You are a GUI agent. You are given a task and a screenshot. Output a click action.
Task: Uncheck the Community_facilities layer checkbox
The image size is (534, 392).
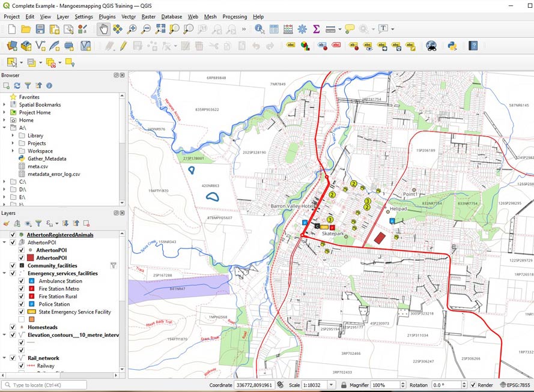tap(13, 265)
